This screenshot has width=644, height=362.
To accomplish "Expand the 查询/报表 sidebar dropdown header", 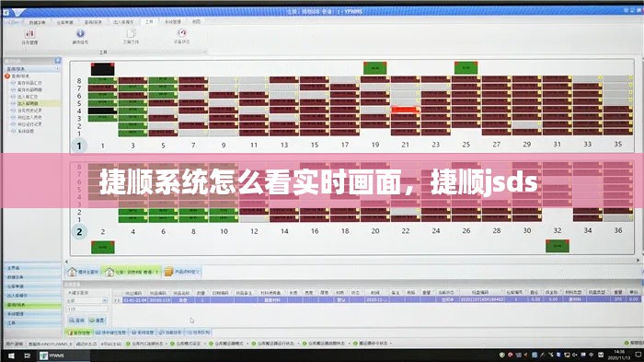I will pyautogui.click(x=32, y=69).
